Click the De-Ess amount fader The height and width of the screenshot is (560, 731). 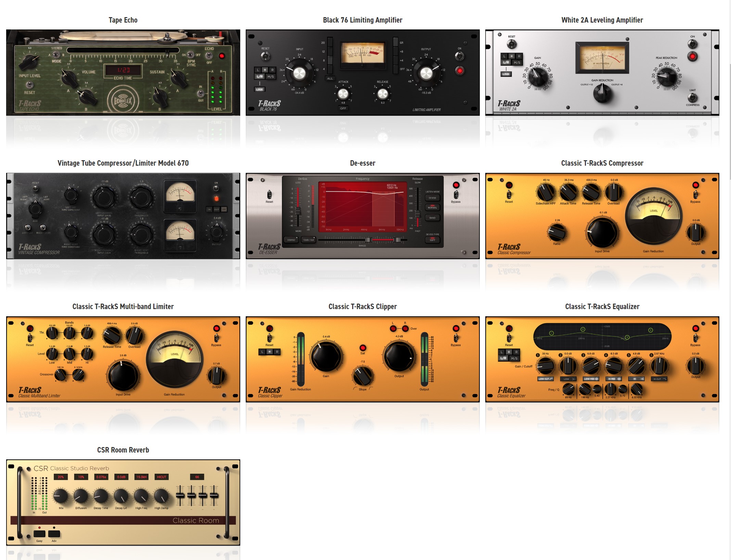pyautogui.click(x=298, y=211)
